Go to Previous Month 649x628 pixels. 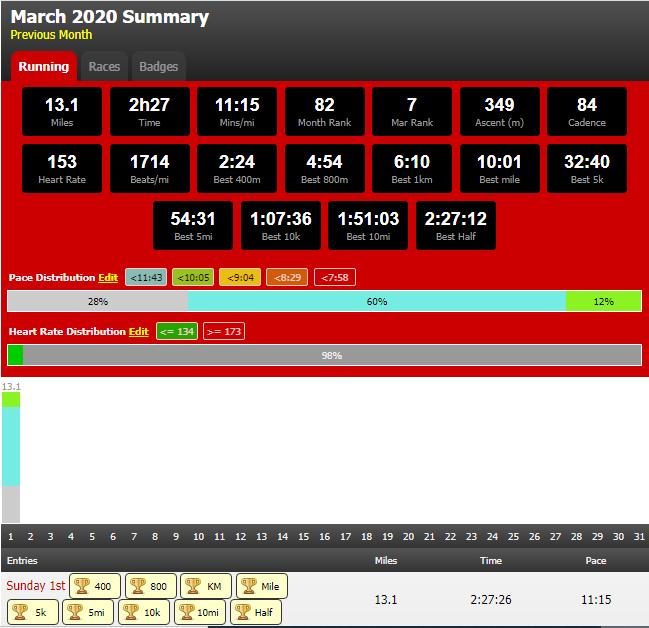tap(51, 35)
